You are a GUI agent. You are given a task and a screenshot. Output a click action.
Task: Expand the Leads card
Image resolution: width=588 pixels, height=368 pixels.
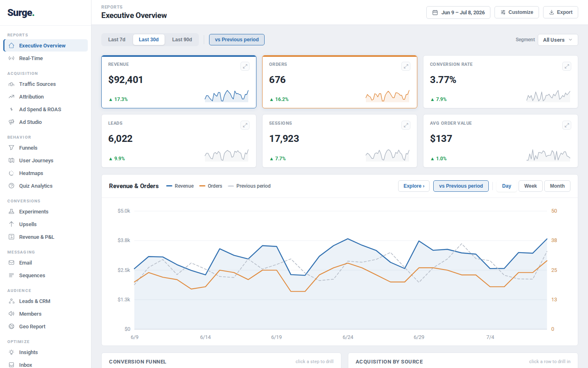coord(245,125)
